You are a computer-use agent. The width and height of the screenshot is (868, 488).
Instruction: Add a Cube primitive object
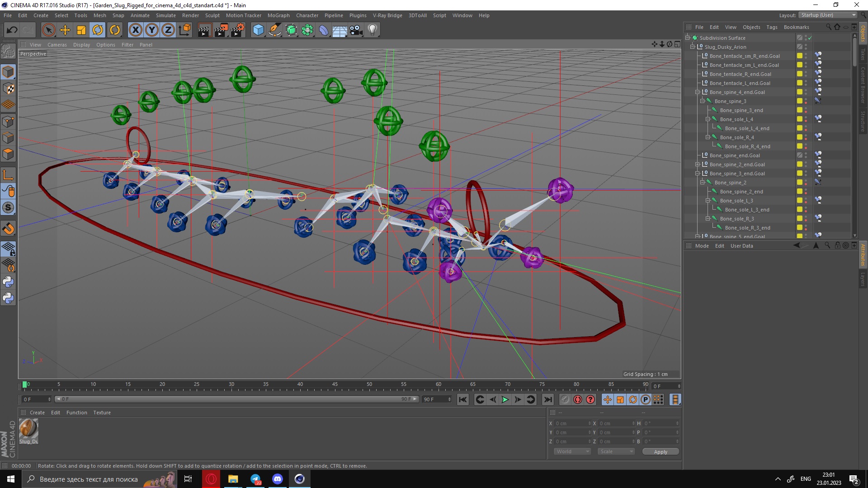tap(258, 30)
